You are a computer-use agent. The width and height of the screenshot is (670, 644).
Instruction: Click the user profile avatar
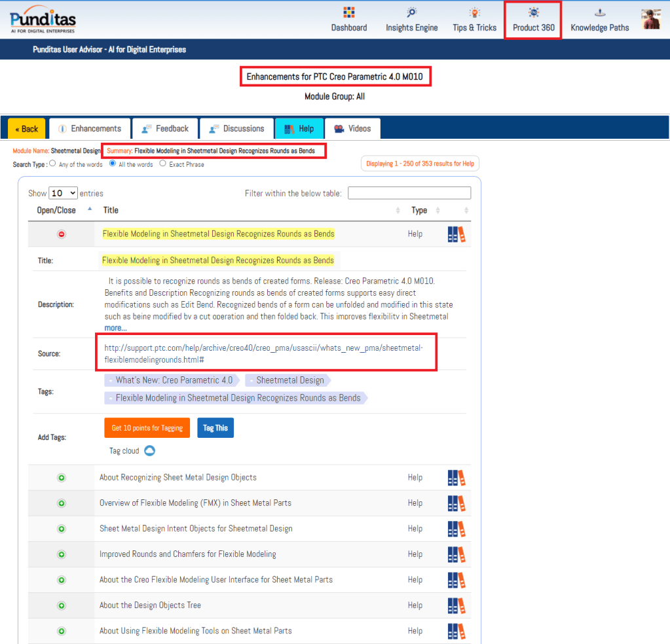point(650,19)
